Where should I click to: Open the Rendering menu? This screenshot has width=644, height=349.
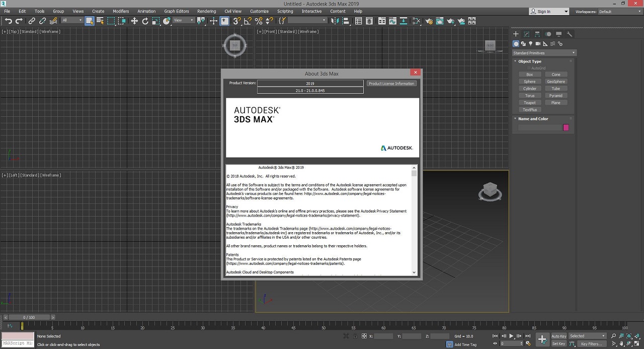pyautogui.click(x=206, y=11)
